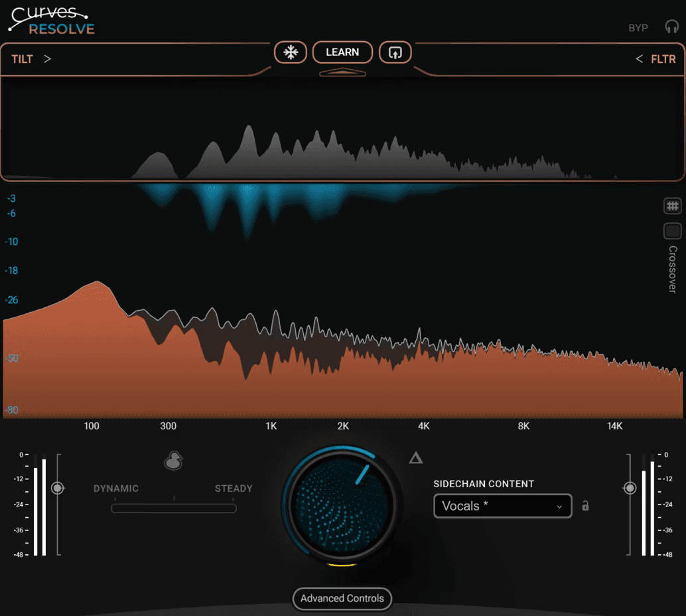The width and height of the screenshot is (686, 616).
Task: Click the SIDECHAIN CONTENT heading
Action: [x=484, y=484]
